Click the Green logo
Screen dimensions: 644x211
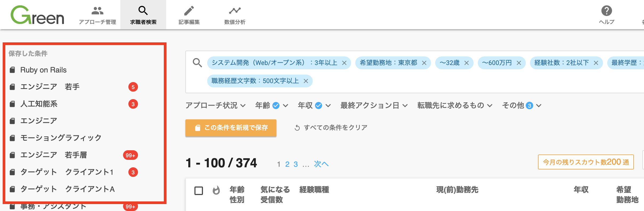click(37, 15)
